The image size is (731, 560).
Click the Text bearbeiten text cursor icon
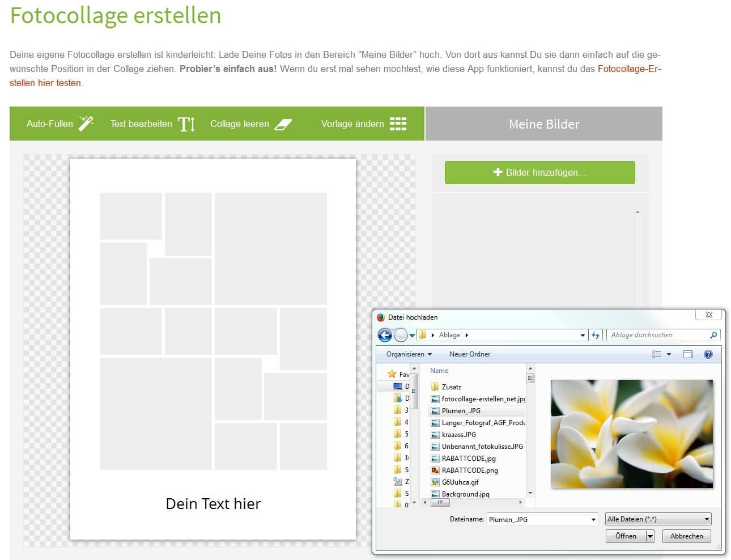click(x=186, y=124)
